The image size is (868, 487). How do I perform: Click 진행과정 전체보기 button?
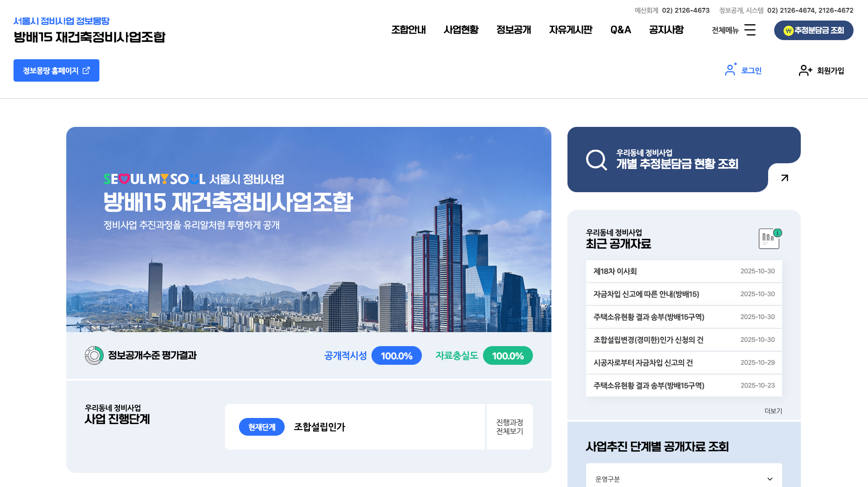(510, 427)
